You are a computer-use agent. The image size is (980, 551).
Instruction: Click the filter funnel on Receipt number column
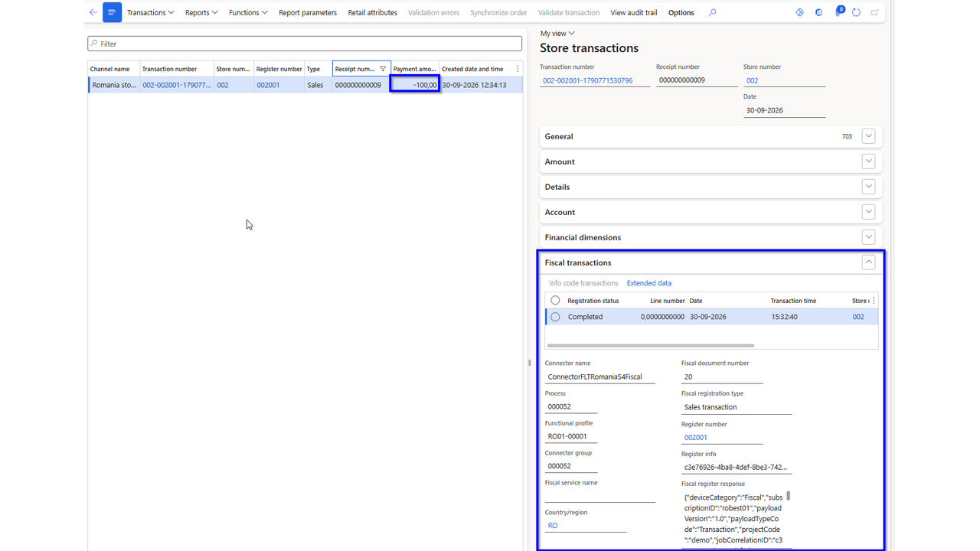[383, 69]
